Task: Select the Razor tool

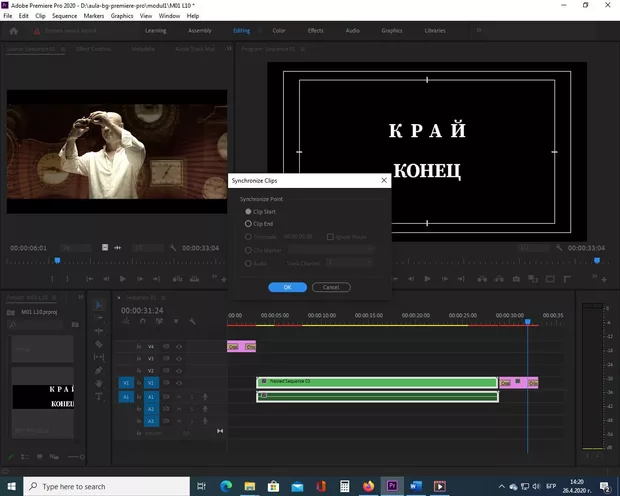Action: (x=99, y=343)
